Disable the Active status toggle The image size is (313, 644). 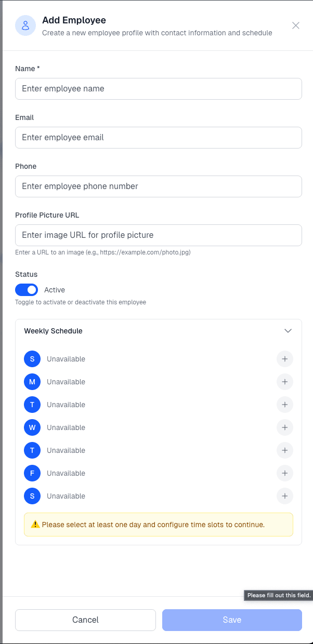coord(27,290)
